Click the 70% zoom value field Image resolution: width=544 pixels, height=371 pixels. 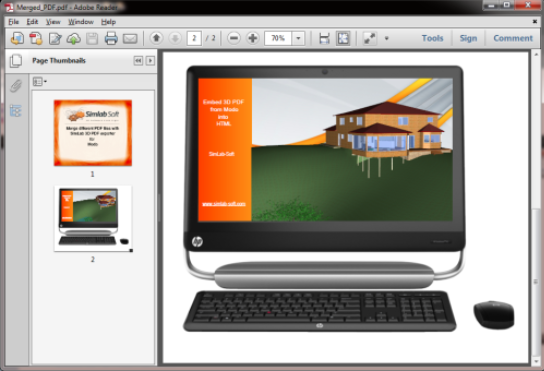coord(278,38)
